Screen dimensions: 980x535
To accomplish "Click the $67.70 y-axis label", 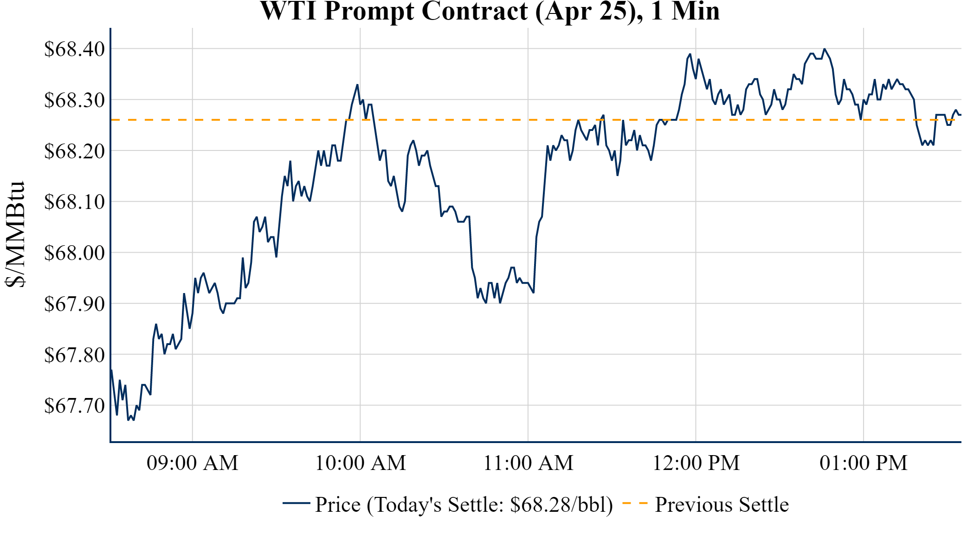I will [74, 405].
